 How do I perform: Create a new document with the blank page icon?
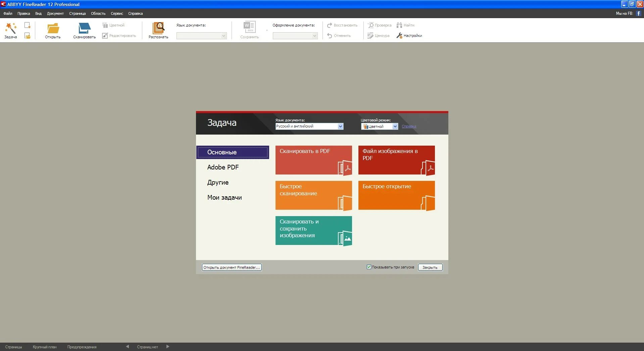[x=28, y=25]
